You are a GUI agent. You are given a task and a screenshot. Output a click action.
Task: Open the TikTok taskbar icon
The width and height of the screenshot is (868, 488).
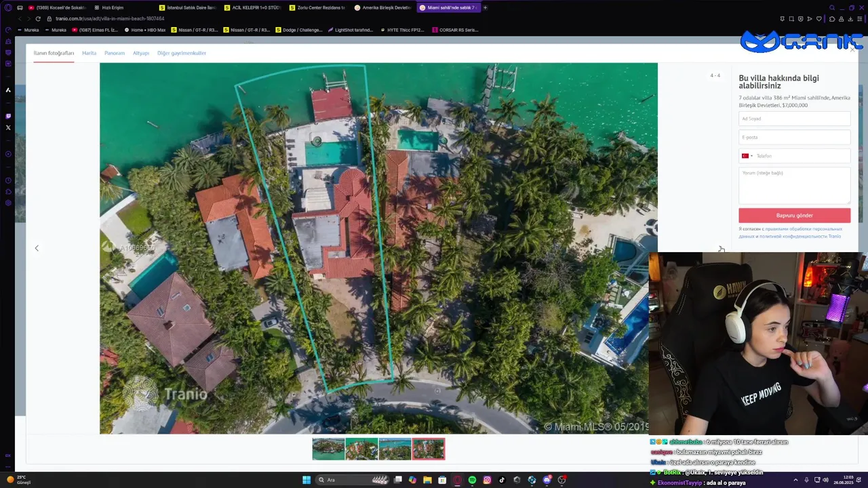click(x=502, y=480)
